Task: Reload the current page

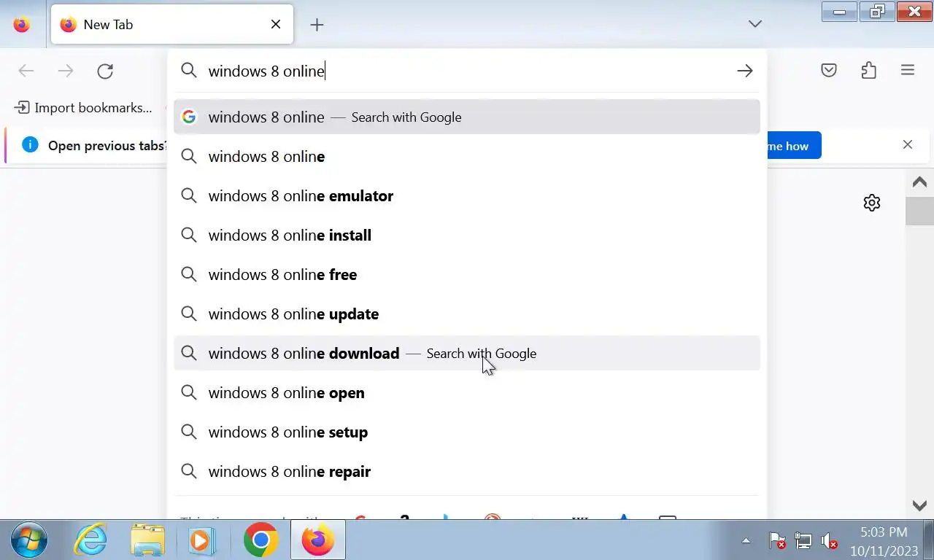Action: (105, 71)
